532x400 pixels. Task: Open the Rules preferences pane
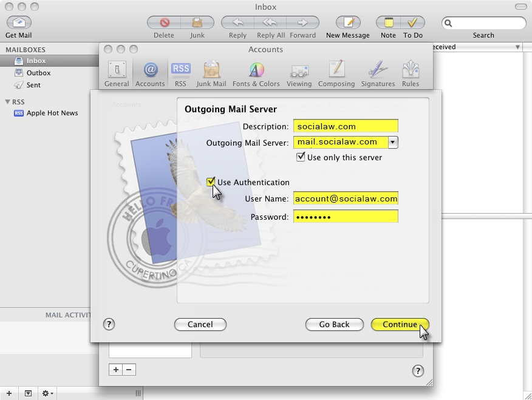411,73
